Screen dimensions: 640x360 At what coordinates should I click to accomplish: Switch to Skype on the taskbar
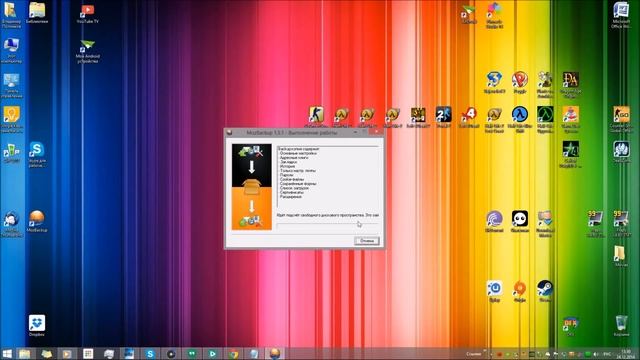[x=150, y=353]
